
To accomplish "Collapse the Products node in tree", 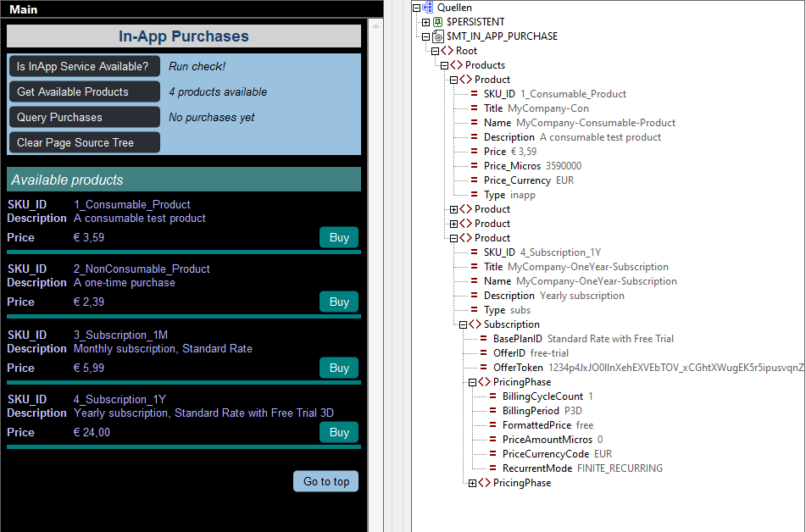I will click(x=444, y=65).
